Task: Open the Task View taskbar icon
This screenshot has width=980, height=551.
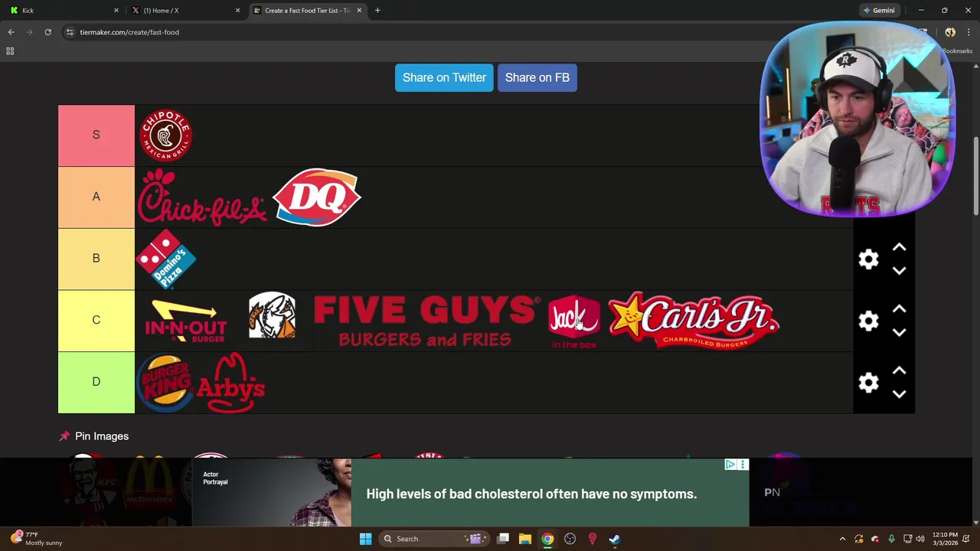Action: coord(503,539)
